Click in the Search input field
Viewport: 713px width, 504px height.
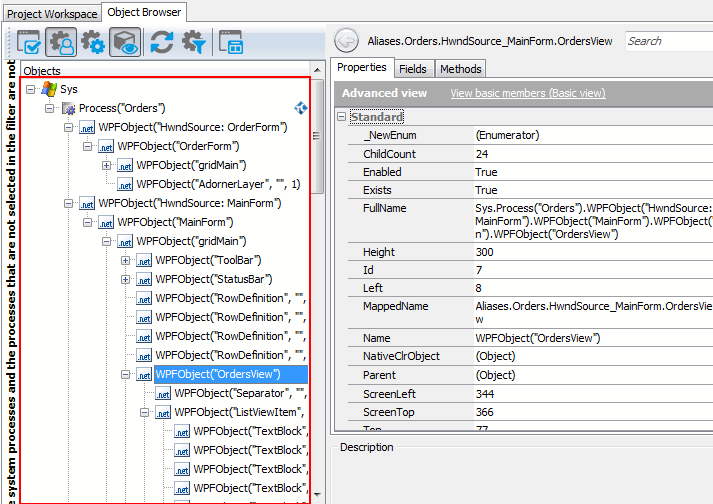[x=668, y=41]
